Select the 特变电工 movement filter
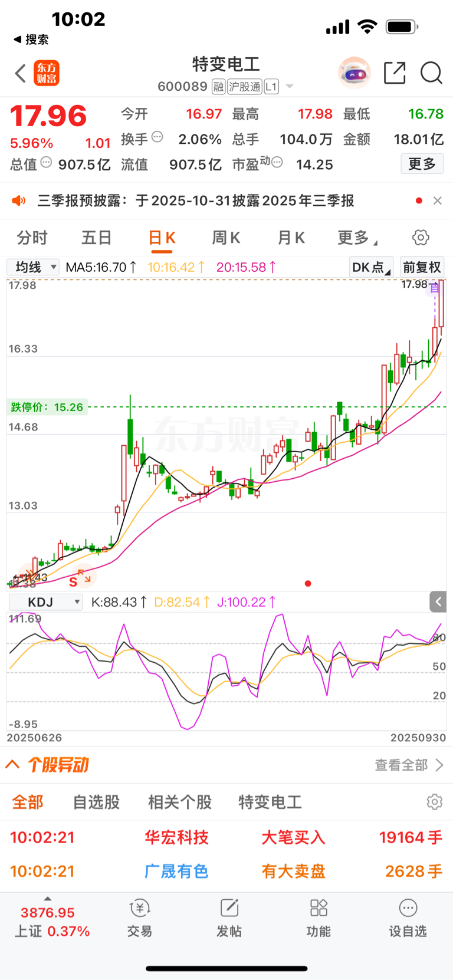The width and height of the screenshot is (453, 980). 270,802
